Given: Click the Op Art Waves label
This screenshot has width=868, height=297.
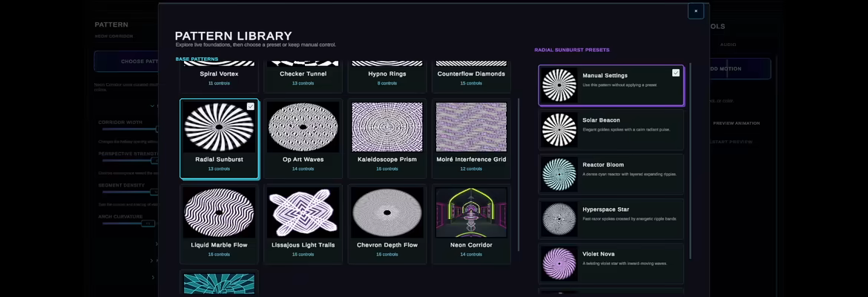Looking at the screenshot, I should [303, 160].
